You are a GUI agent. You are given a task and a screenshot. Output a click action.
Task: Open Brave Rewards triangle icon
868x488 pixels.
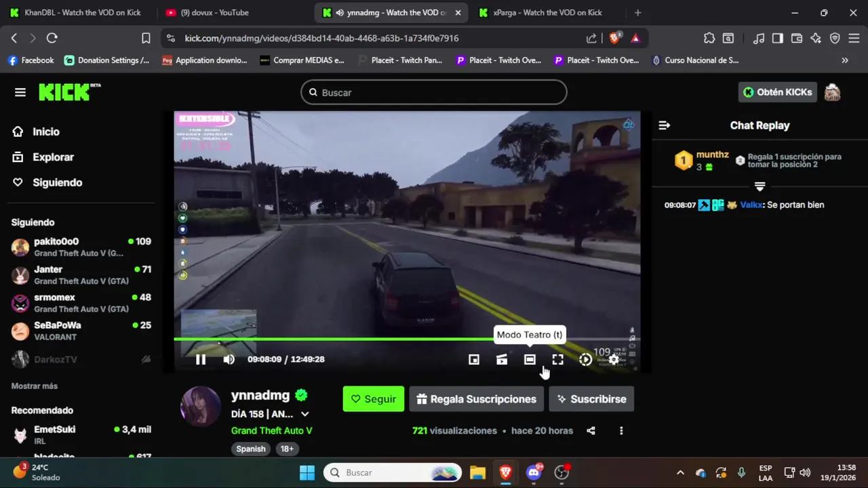click(x=635, y=39)
